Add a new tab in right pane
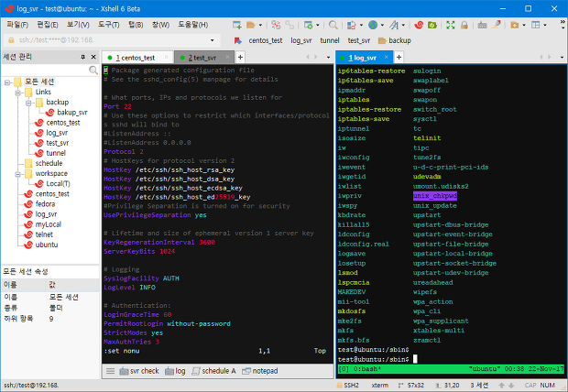This screenshot has width=568, height=392. 399,57
